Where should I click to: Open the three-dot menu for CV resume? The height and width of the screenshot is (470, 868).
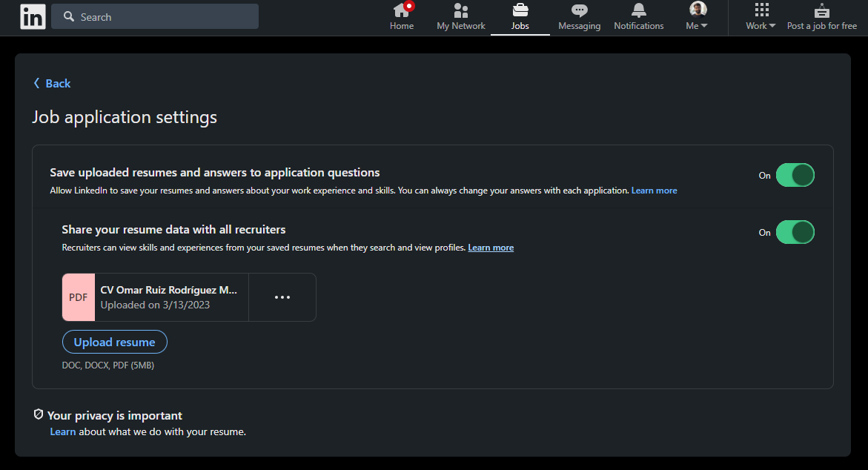tap(282, 297)
